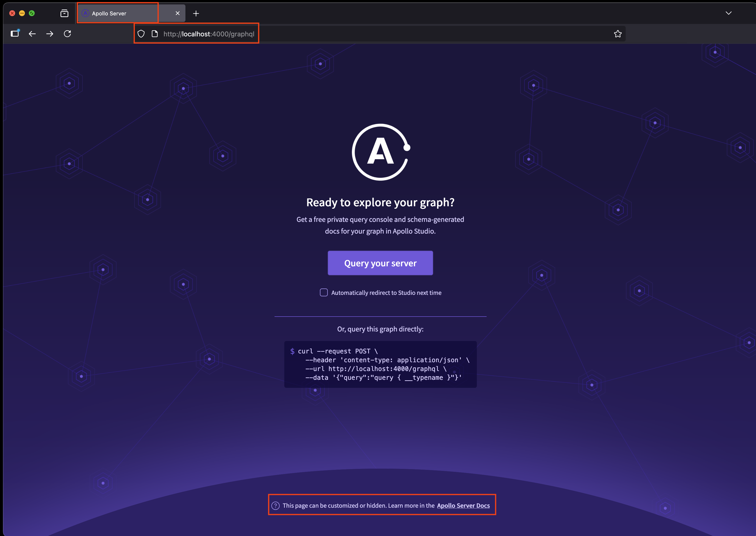The width and height of the screenshot is (756, 536).
Task: Open the Apollo Server Docs link
Action: [463, 505]
